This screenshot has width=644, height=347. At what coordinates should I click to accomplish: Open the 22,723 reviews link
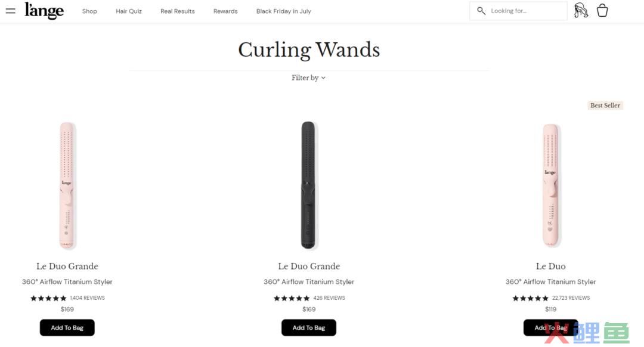571,298
